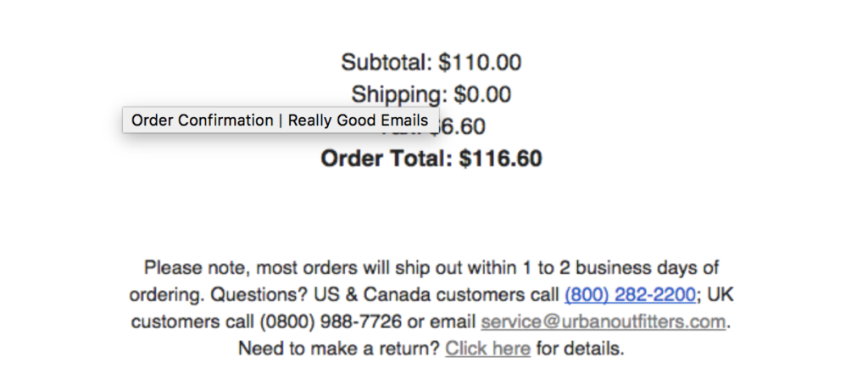Click "Order Confirmation" in the tooltip
This screenshot has height=391, width=868.
[x=202, y=120]
